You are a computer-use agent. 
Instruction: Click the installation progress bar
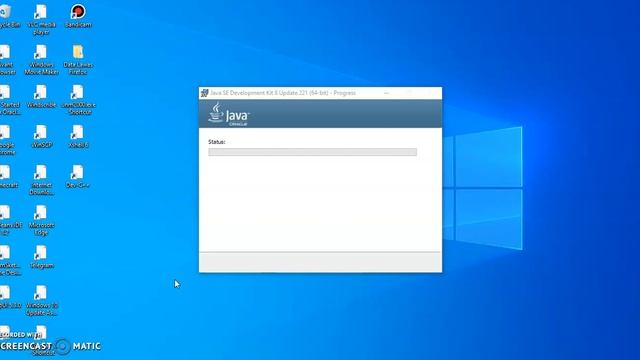coord(312,152)
